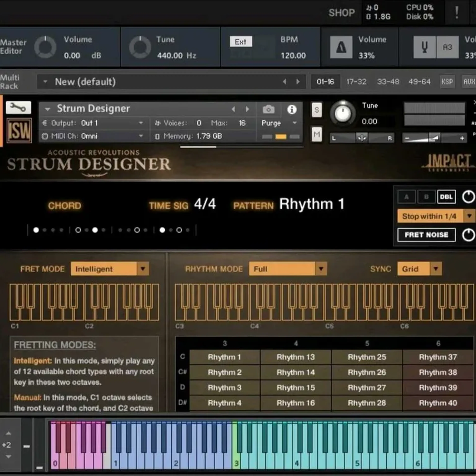Viewport: 476px width, 476px height.
Task: Click the instrument volume minus icon
Action: 407,138
